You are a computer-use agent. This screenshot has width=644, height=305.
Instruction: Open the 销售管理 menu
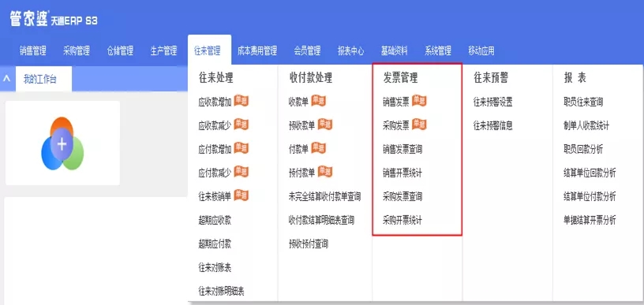(x=33, y=50)
